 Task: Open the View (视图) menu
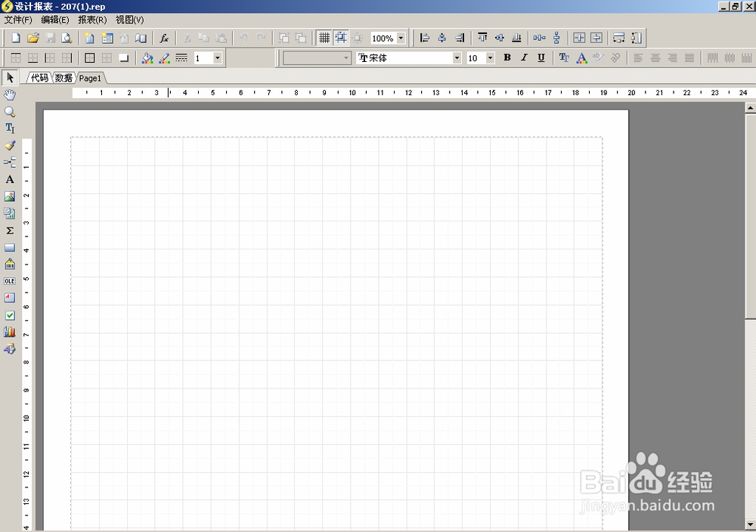coord(130,20)
